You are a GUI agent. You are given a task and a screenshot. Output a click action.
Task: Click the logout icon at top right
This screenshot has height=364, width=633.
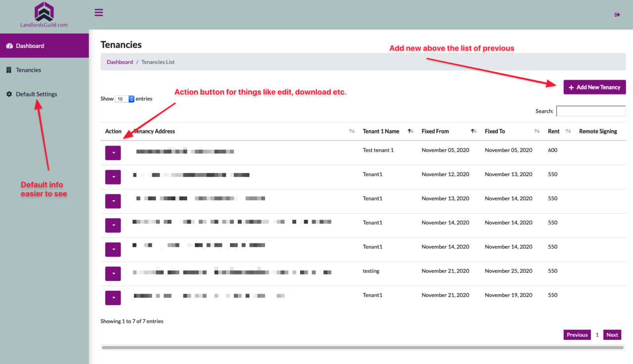click(617, 14)
